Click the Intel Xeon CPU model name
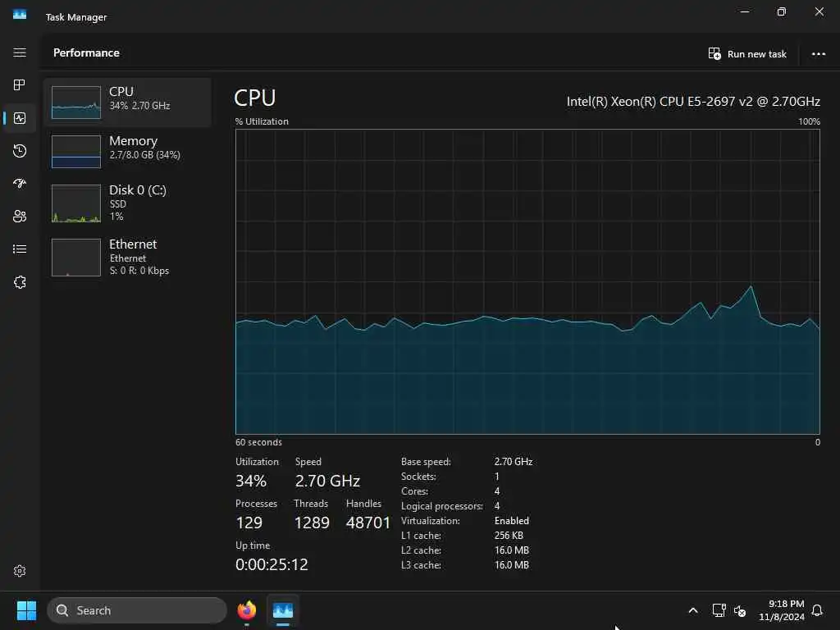Screen dimensions: 840x630 point(693,101)
